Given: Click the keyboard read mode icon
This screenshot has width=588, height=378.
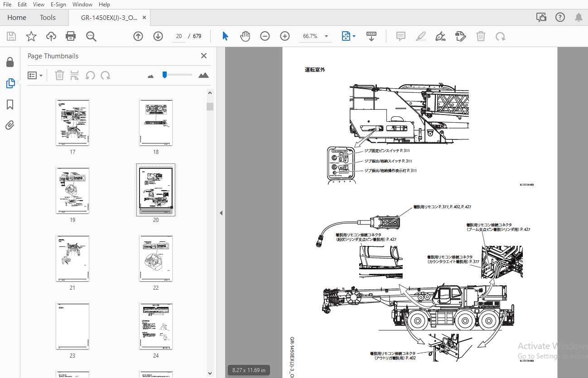Looking at the screenshot, I should (x=371, y=36).
